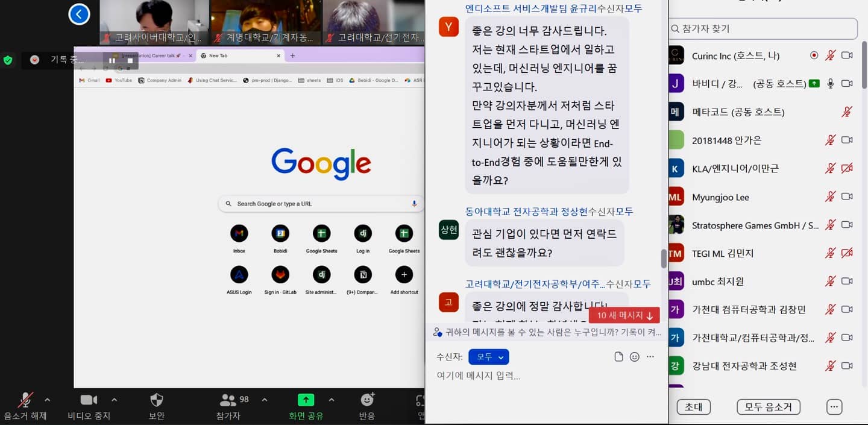Expand the chevron beside 참가자
Image resolution: width=868 pixels, height=425 pixels.
(x=264, y=400)
